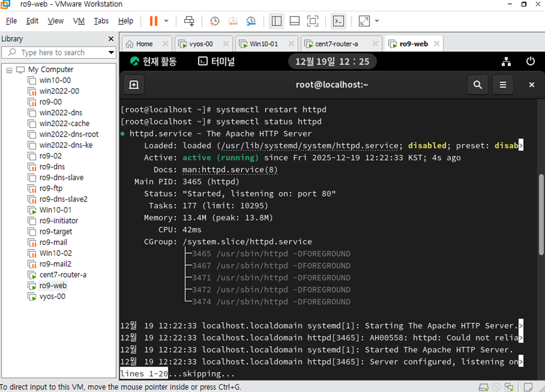Image resolution: width=545 pixels, height=392 pixels.
Task: Click Send Ctrl+Alt+Del toolbar icon
Action: pyautogui.click(x=189, y=21)
